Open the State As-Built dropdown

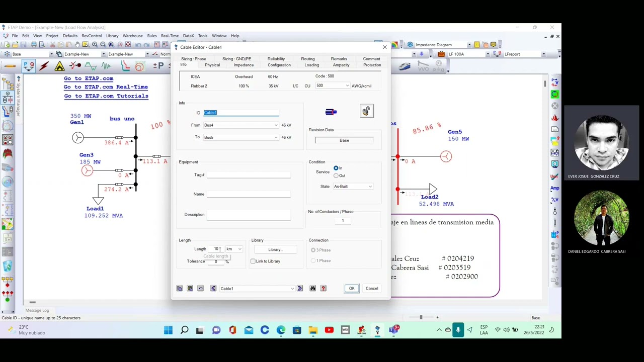tap(370, 187)
